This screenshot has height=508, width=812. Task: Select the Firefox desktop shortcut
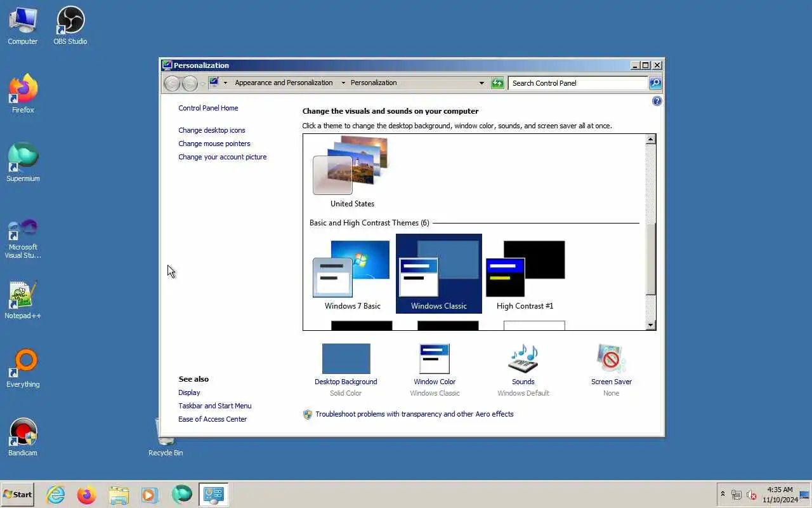tap(23, 95)
